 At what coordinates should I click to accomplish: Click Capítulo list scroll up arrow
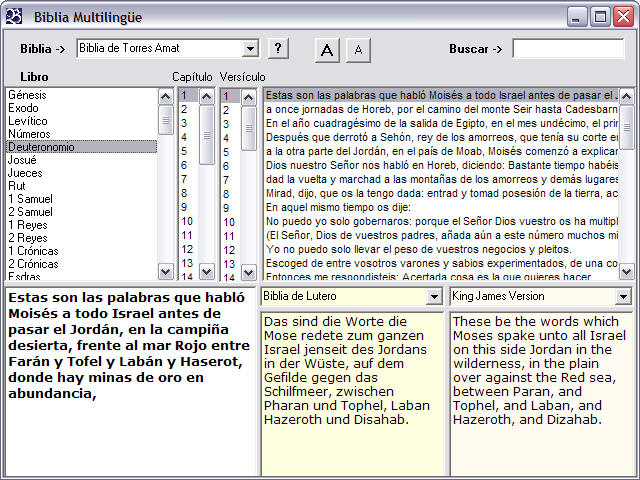tap(207, 97)
